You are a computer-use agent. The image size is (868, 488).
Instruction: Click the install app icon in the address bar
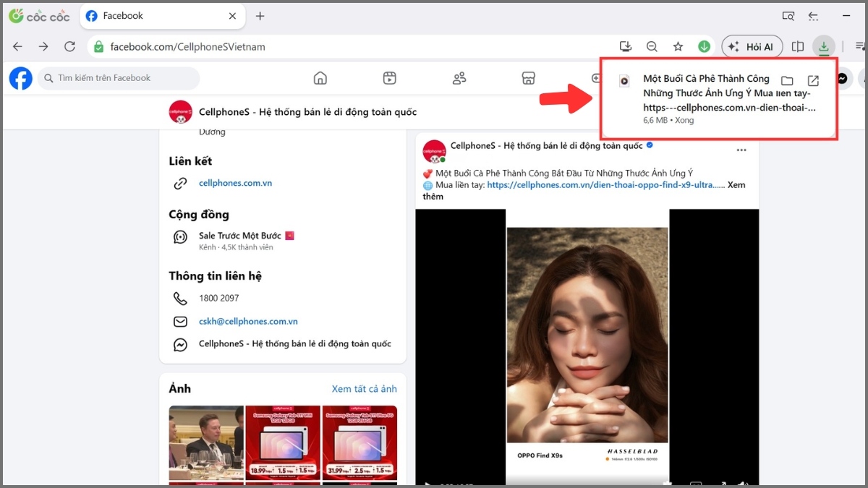[626, 46]
